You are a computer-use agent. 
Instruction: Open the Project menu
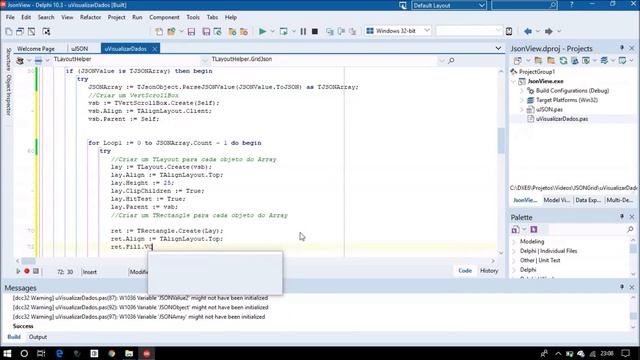pyautogui.click(x=116, y=17)
